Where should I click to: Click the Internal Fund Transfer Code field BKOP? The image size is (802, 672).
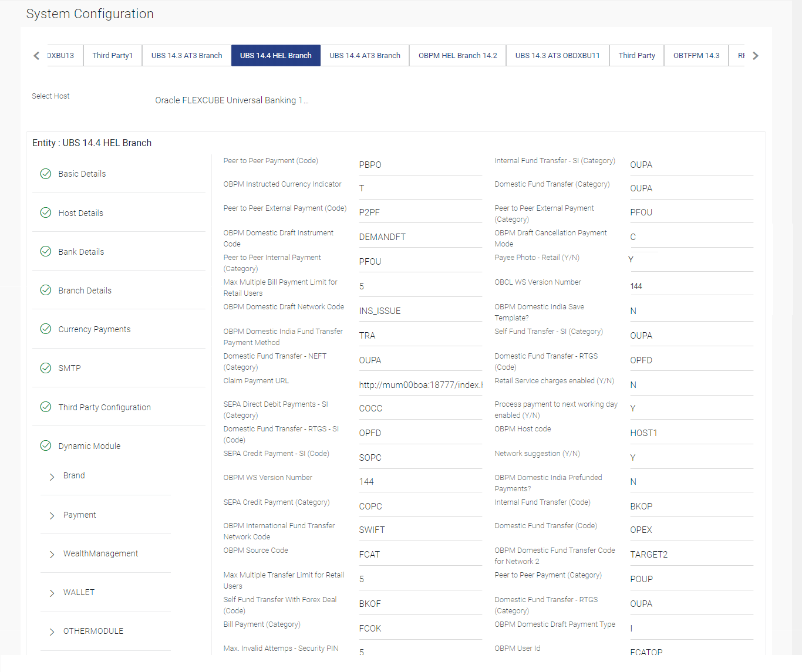tap(692, 506)
